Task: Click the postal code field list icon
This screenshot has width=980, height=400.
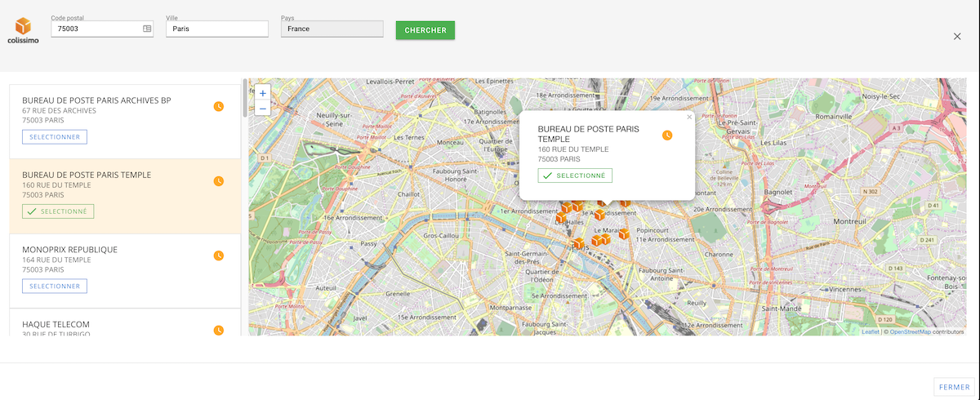Action: (147, 29)
